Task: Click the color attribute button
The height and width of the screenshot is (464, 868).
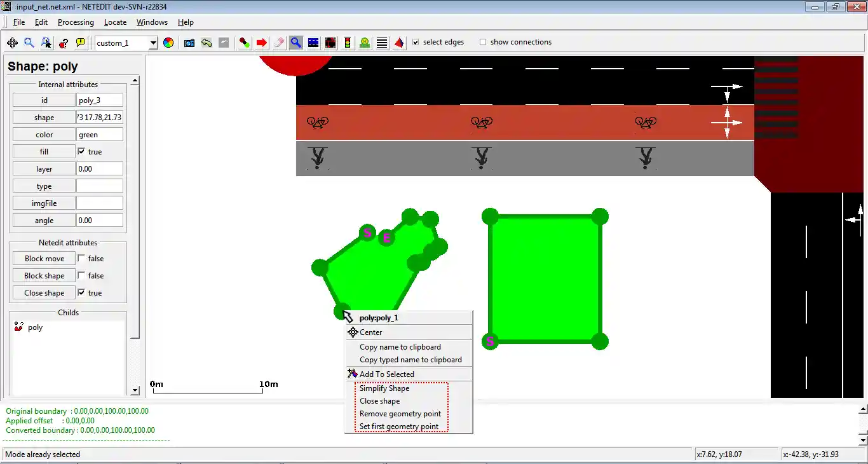Action: pyautogui.click(x=44, y=135)
